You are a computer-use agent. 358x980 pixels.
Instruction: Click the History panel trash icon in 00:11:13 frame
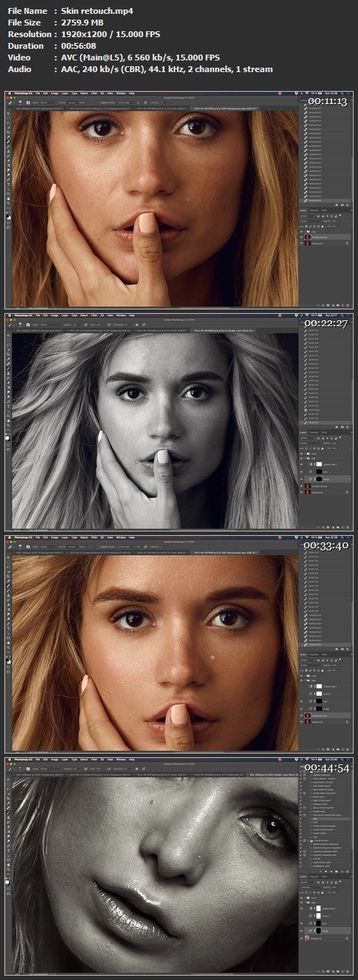click(347, 205)
